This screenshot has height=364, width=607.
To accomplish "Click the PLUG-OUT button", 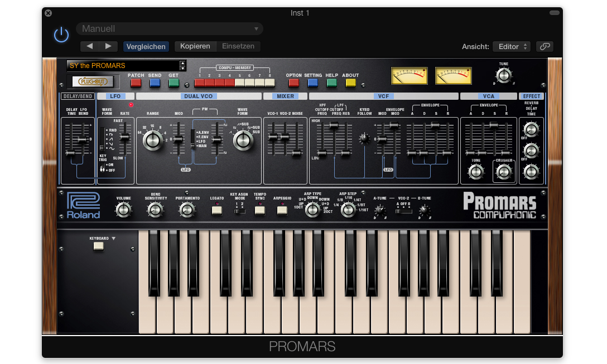I will click(x=93, y=81).
